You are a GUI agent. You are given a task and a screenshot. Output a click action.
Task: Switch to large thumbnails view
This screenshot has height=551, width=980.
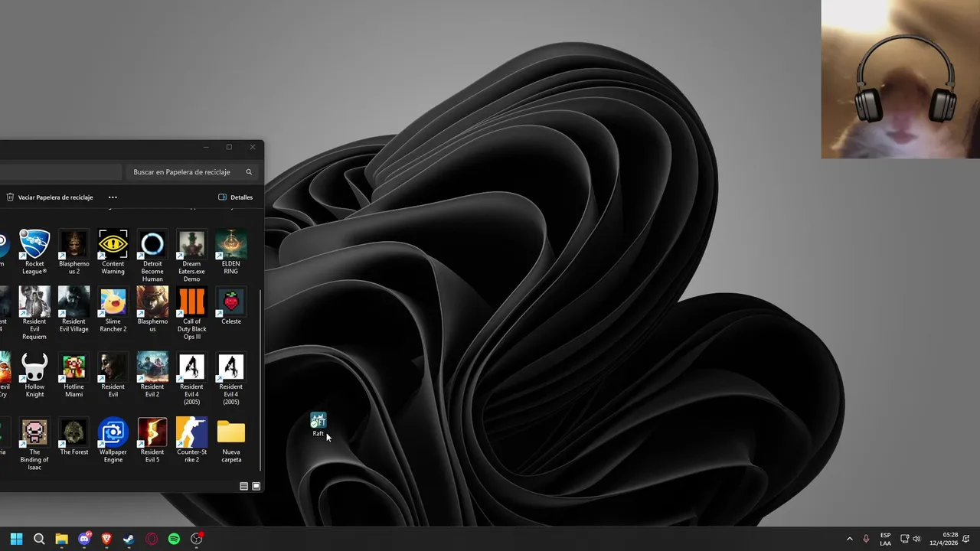point(256,486)
